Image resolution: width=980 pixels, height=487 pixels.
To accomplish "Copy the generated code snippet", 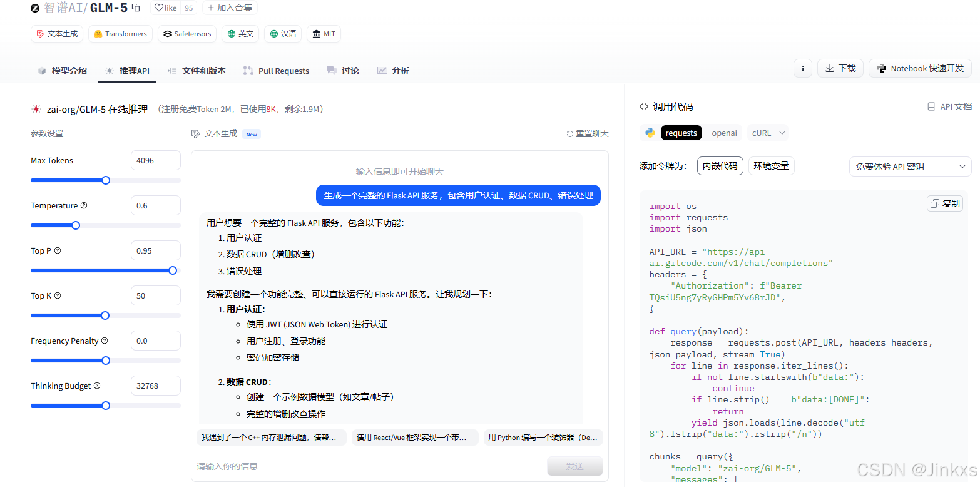I will pyautogui.click(x=945, y=203).
